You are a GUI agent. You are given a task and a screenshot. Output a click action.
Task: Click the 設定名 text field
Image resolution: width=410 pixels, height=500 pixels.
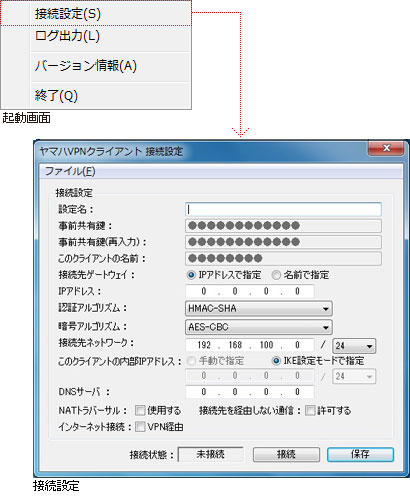click(x=283, y=209)
